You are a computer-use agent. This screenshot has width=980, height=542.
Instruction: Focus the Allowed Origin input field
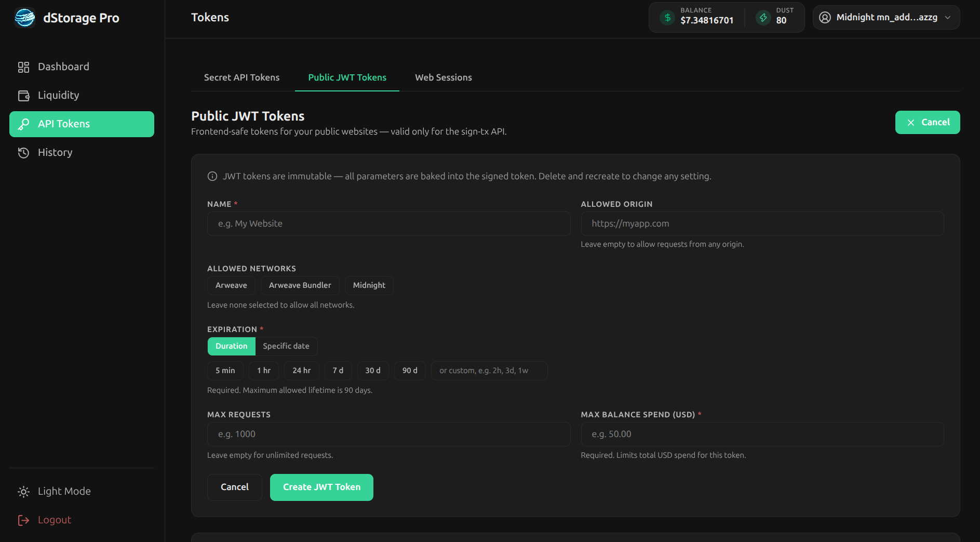[x=762, y=224]
